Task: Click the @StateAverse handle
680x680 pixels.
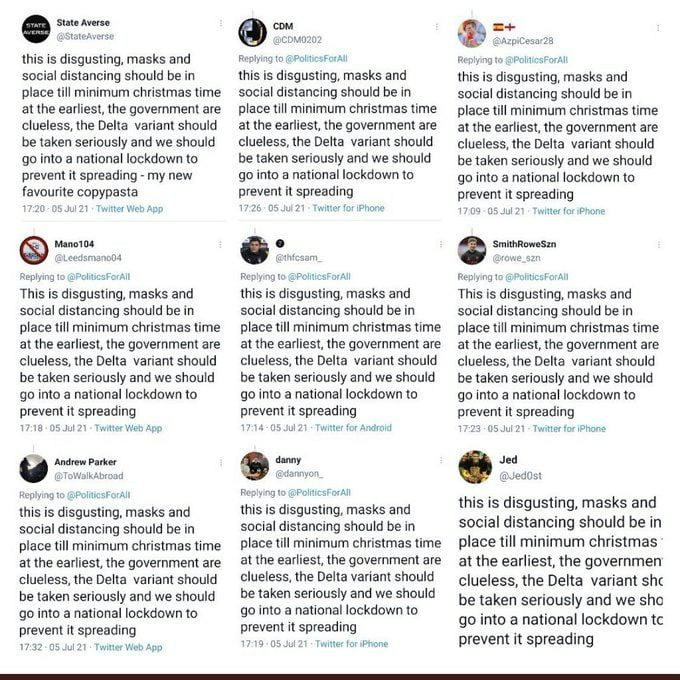Action: point(84,37)
